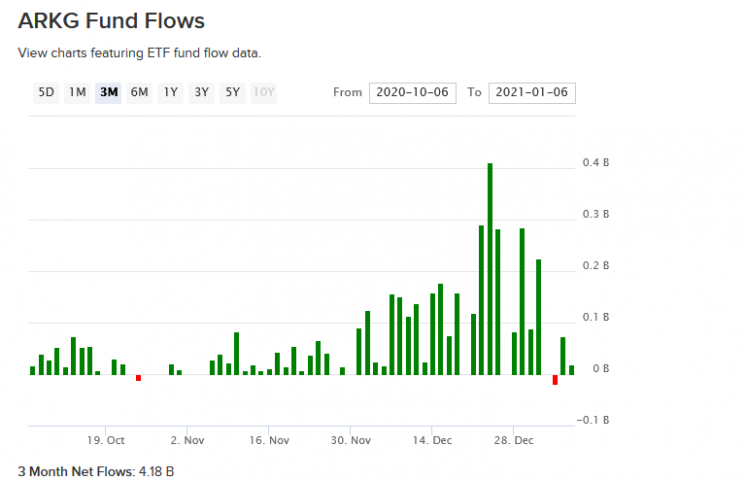Click the 14. Dec date label
746x481 pixels.
(432, 441)
